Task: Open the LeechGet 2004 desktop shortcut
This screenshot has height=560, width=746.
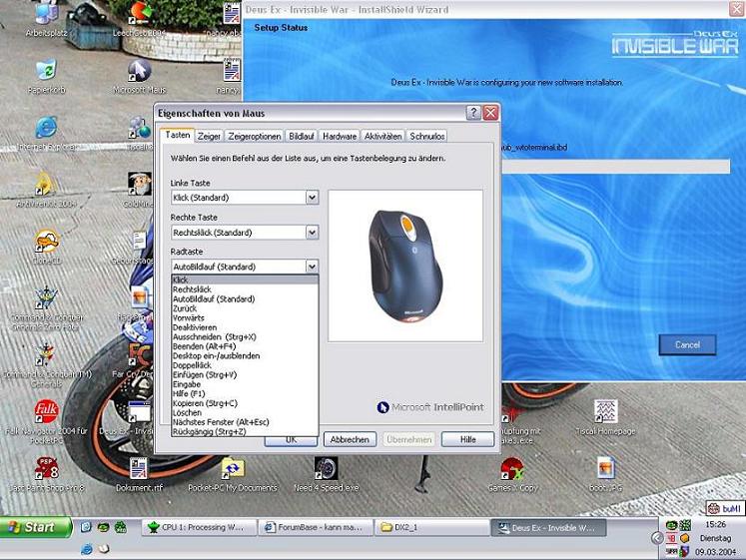Action: 140,19
